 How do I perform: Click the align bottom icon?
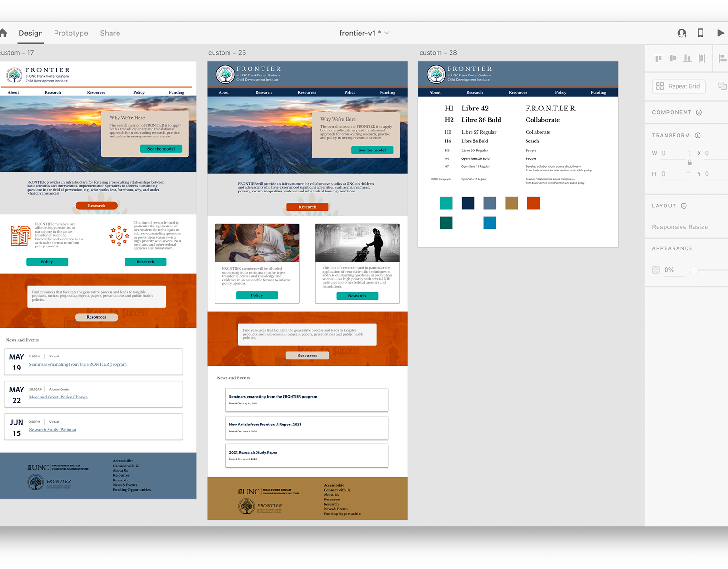pos(687,58)
